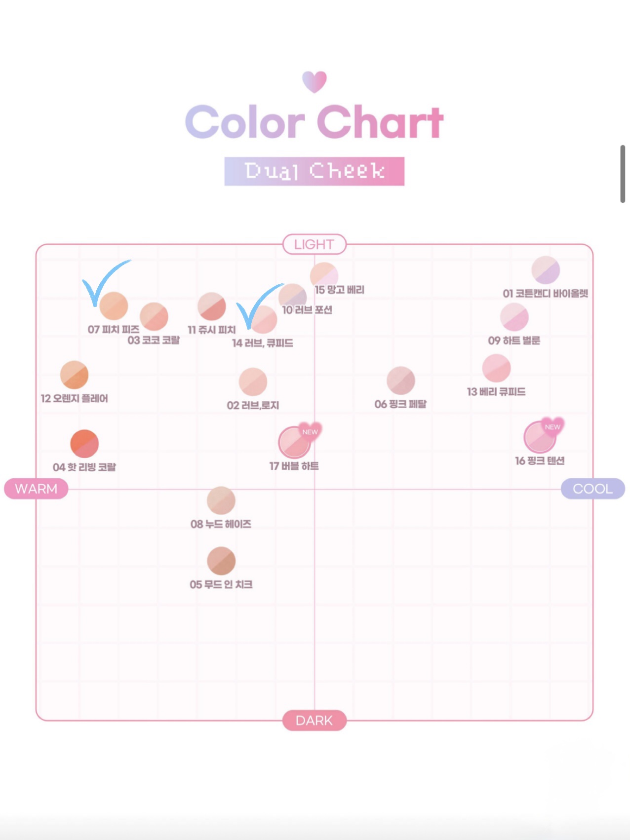Select the 12 오렌지 플레어 circle
The width and height of the screenshot is (630, 840).
click(74, 375)
